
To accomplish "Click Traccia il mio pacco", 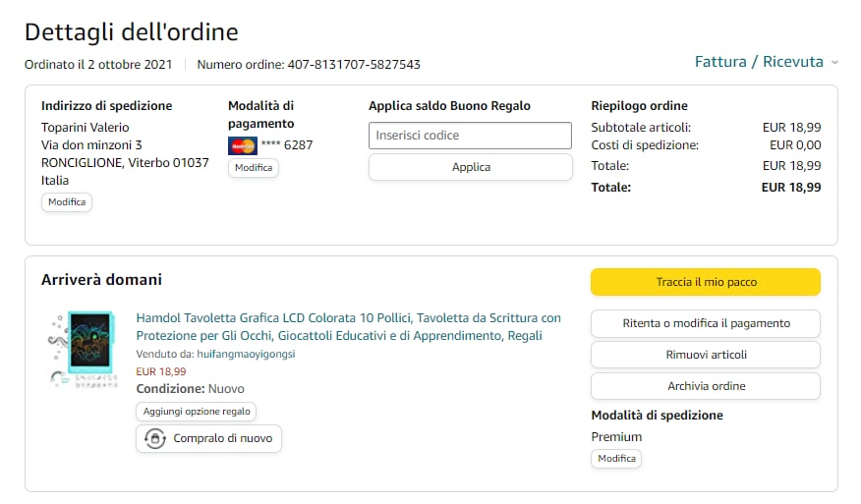I will pos(705,282).
